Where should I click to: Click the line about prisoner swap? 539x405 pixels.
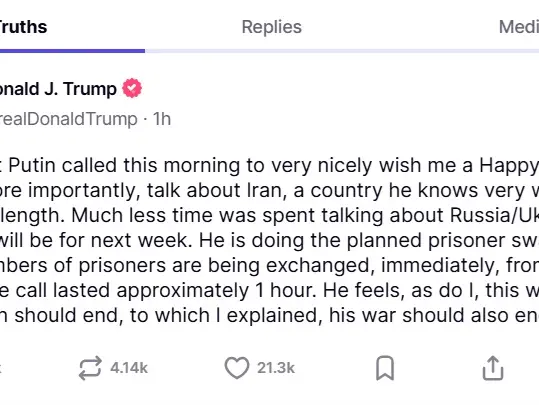coord(270,240)
